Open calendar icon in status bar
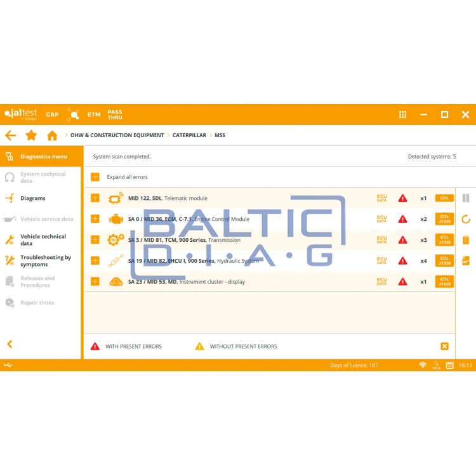476x476 pixels. pyautogui.click(x=449, y=365)
